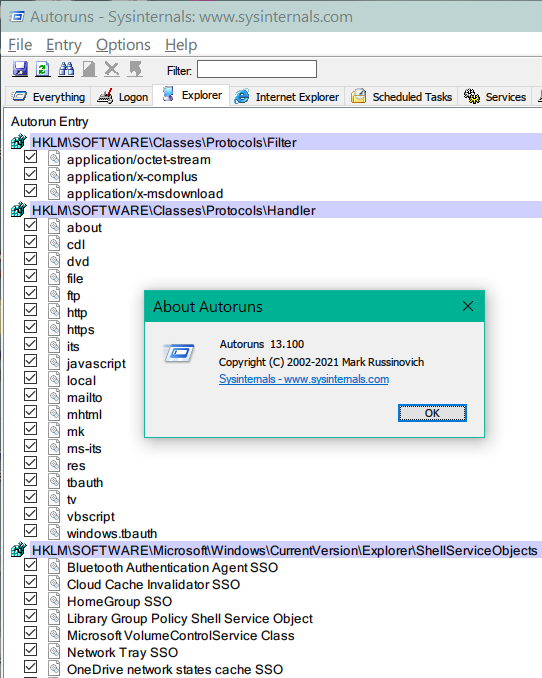Open the File menu
The width and height of the screenshot is (542, 678).
20,45
